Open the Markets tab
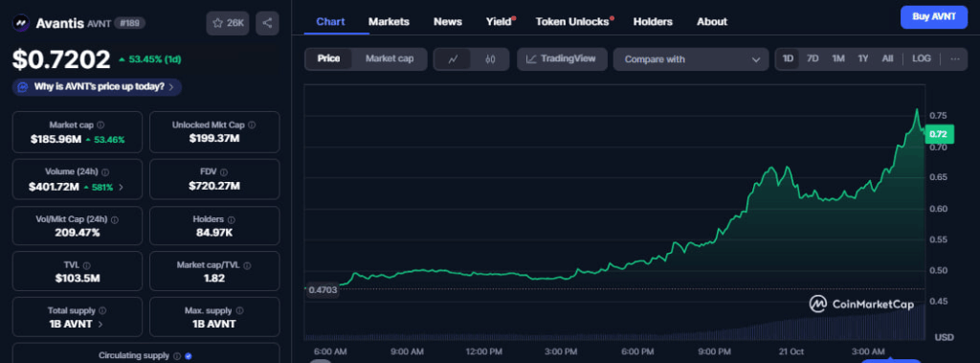Image resolution: width=980 pixels, height=363 pixels. (389, 22)
